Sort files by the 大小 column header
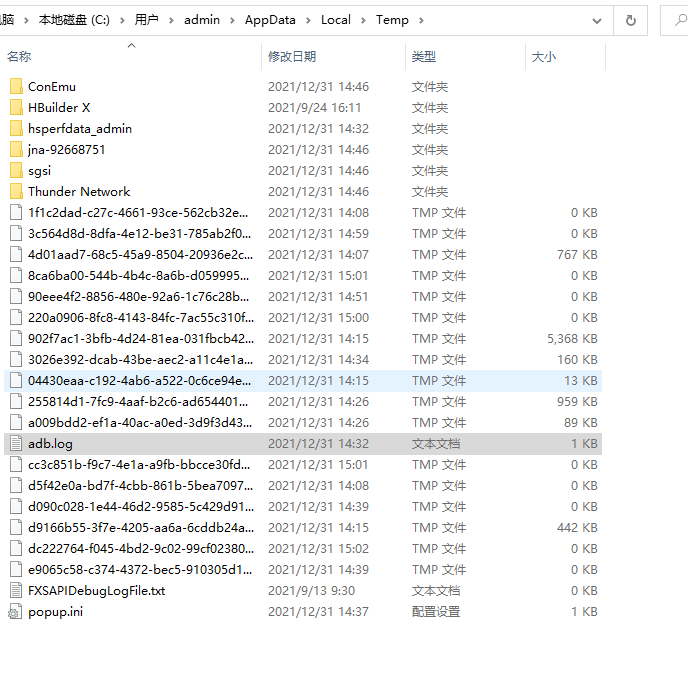688x679 pixels. pos(543,57)
